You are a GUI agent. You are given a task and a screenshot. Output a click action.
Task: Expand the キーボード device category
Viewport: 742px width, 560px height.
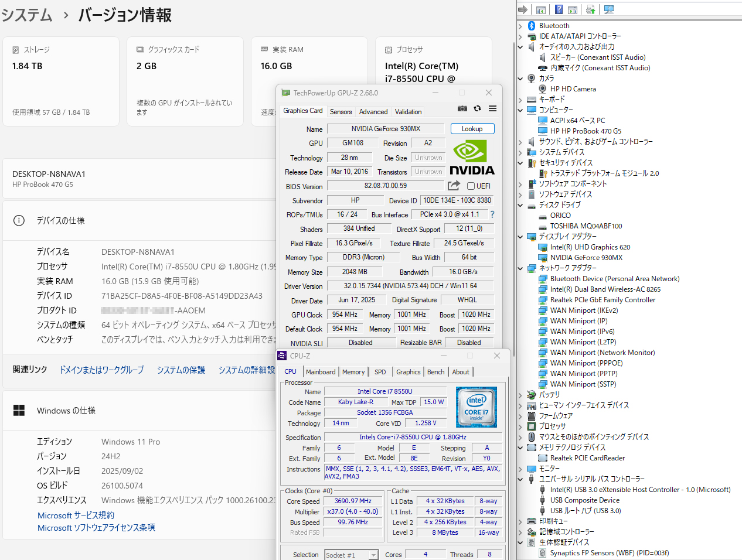[x=520, y=100]
